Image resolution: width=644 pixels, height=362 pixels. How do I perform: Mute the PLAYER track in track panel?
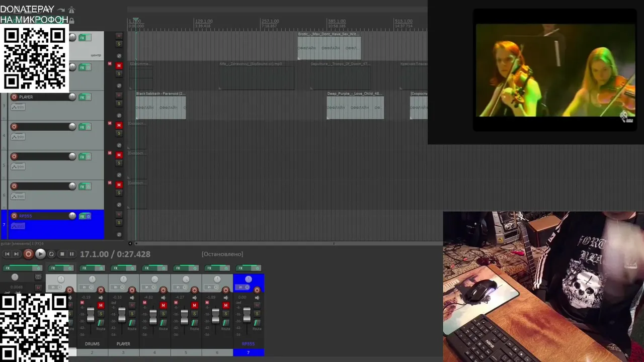coord(119,96)
